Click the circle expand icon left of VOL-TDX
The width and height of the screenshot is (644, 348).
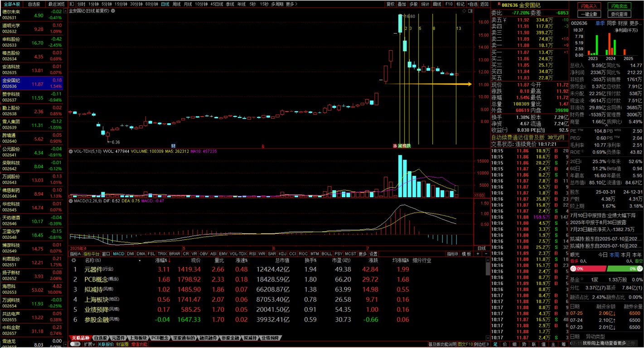[x=71, y=151]
